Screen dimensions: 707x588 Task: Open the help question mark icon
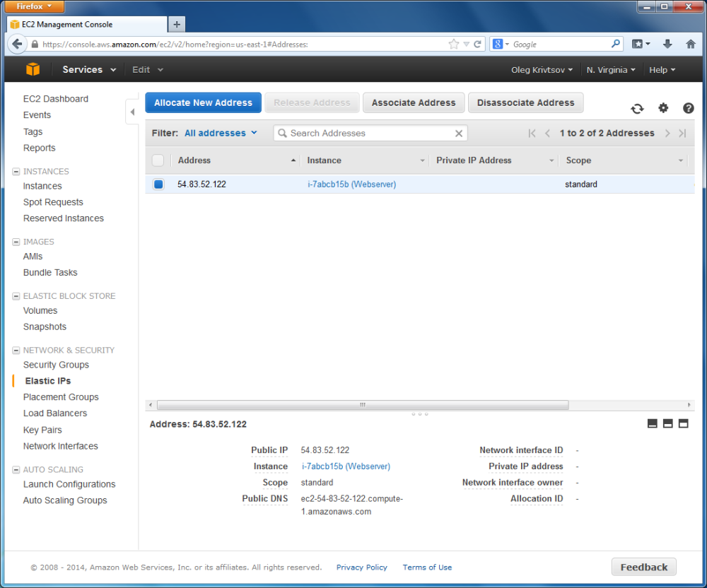688,108
